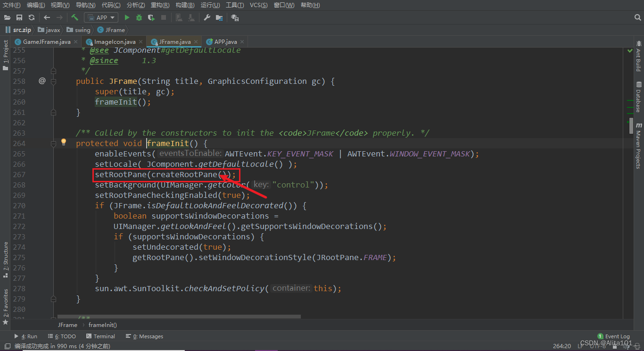Run with coverage shield icon

coord(151,17)
